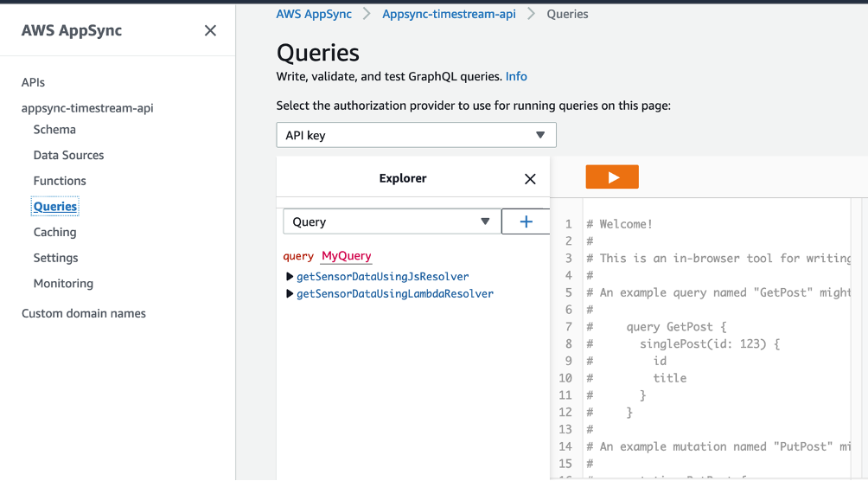Open the Monitoring page
Screen dimensions: 868x481
[x=64, y=284]
